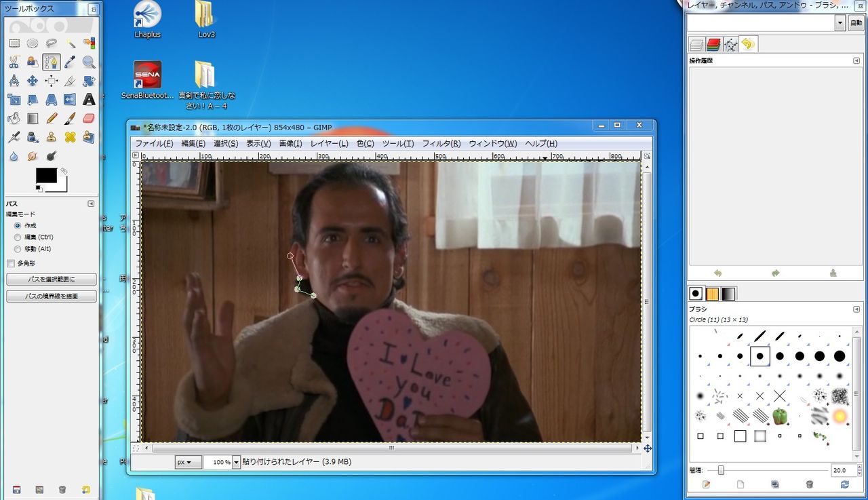Select the Ellipse Select tool
868x500 pixels.
pyautogui.click(x=32, y=43)
